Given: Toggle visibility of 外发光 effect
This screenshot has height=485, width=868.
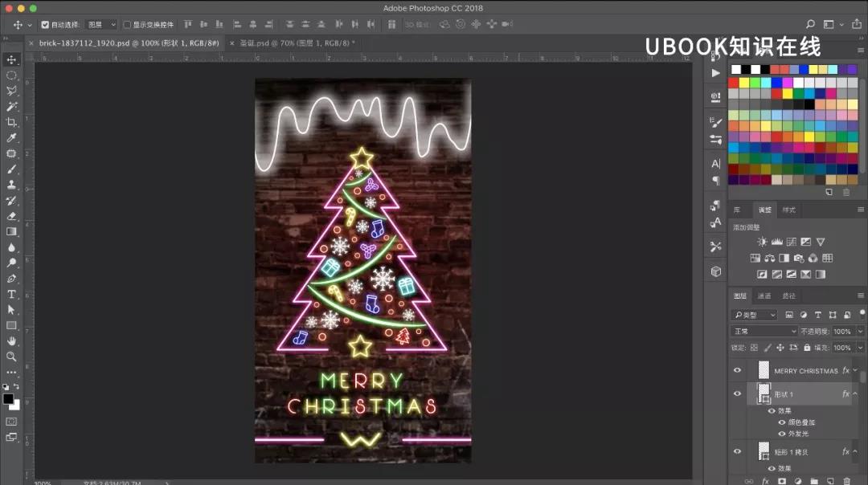Looking at the screenshot, I should [782, 434].
